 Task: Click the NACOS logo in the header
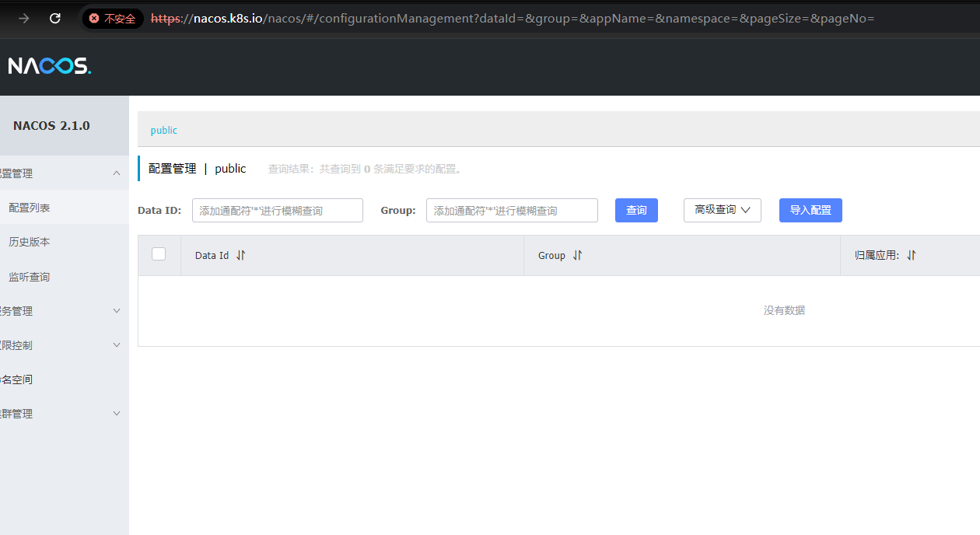(50, 66)
